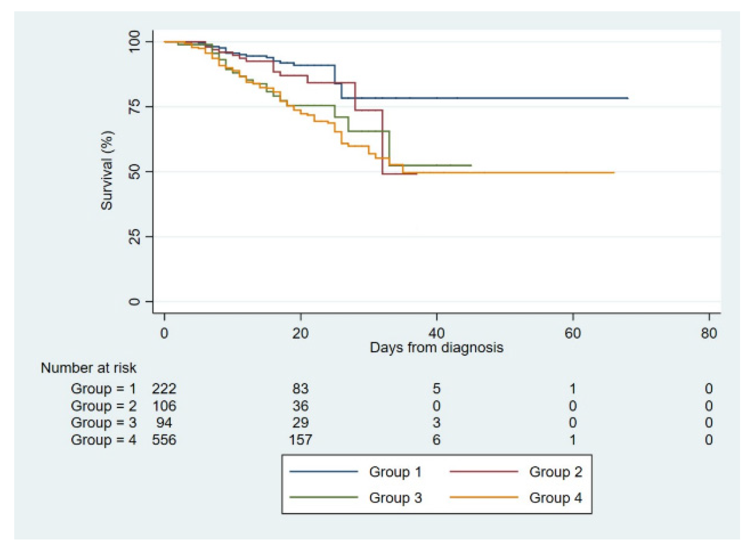Screen dimensions: 756x555
Task: Click the y-axis tick label 75
Action: tap(135, 107)
